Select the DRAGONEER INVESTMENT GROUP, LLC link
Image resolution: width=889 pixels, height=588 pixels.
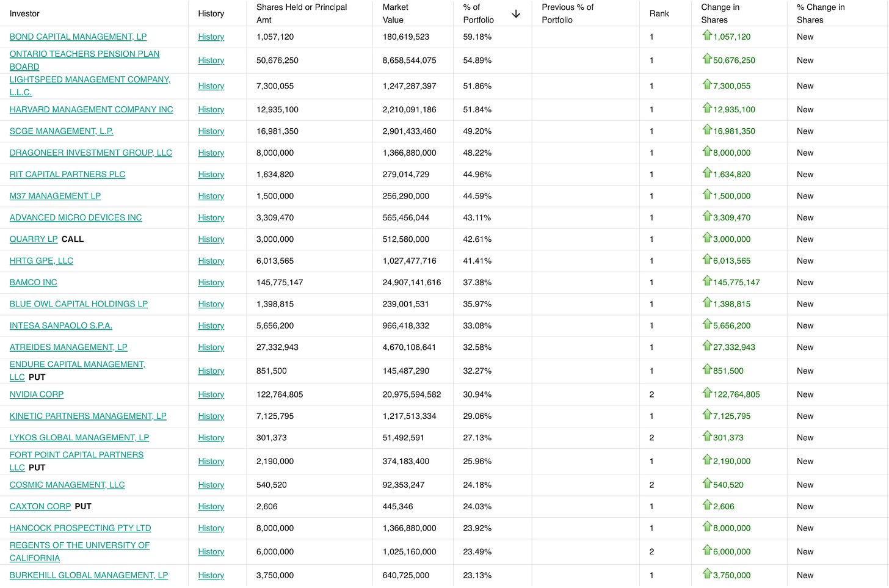tap(91, 153)
